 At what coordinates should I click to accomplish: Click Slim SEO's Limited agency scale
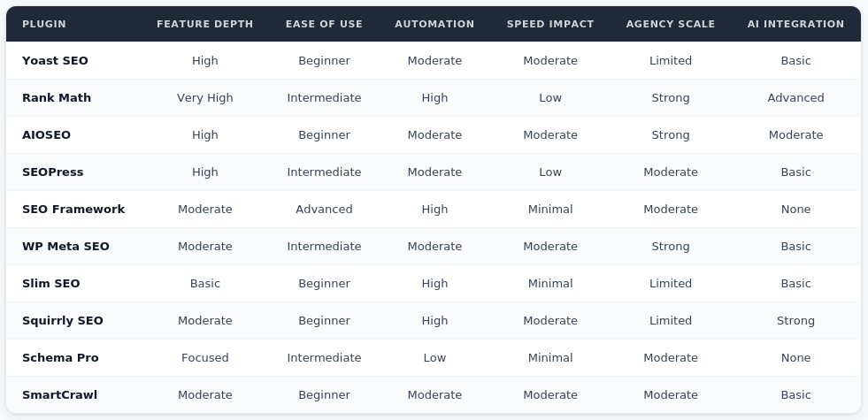pos(671,283)
